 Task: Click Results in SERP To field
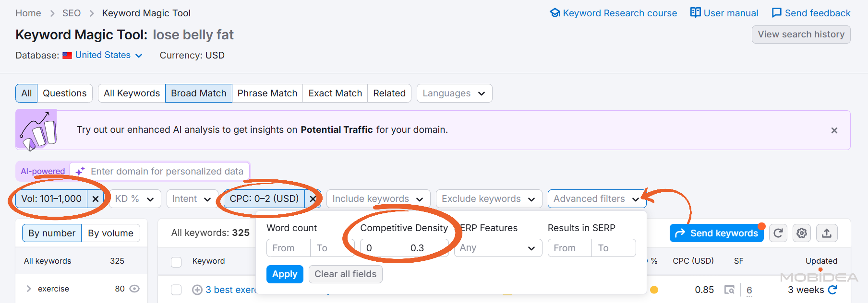click(614, 248)
